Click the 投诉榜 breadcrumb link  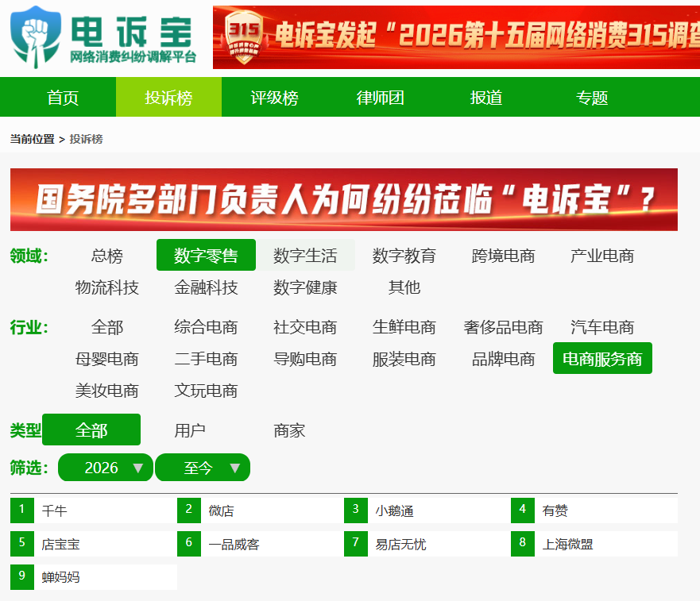point(86,139)
